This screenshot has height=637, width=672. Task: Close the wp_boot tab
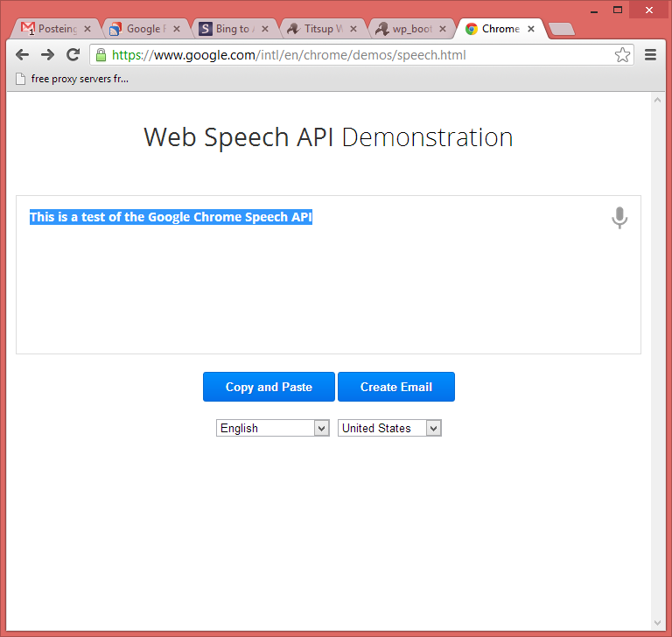coord(443,29)
